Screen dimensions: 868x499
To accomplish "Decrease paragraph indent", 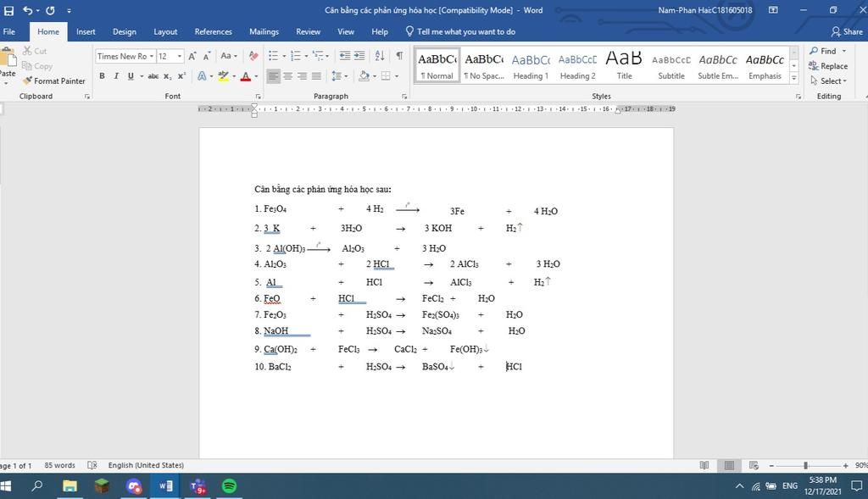I will 344,56.
